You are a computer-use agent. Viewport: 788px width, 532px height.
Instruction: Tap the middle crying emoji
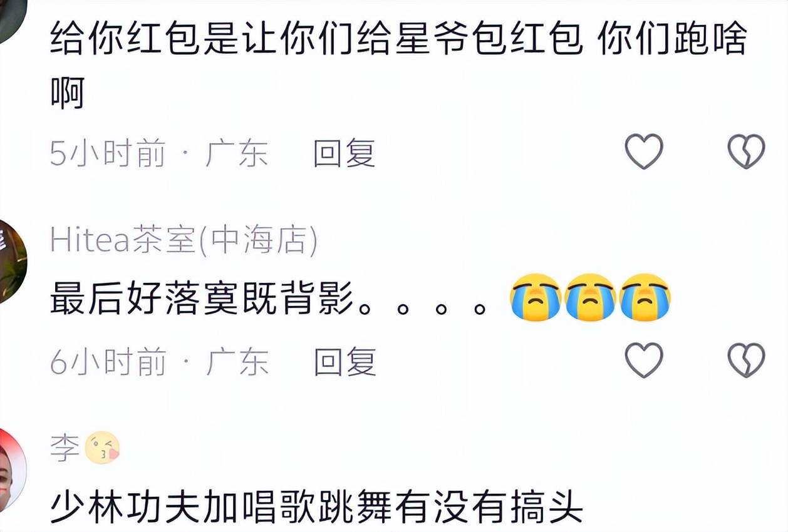(589, 297)
